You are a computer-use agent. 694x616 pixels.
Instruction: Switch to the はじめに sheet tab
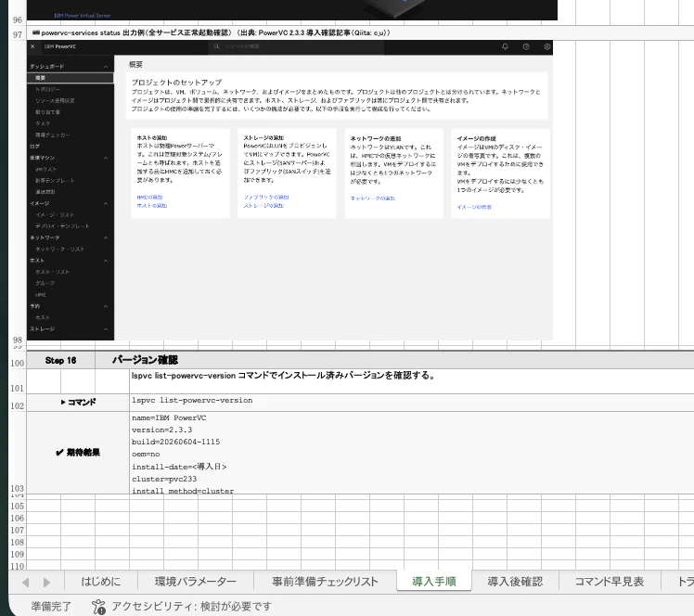click(x=101, y=582)
